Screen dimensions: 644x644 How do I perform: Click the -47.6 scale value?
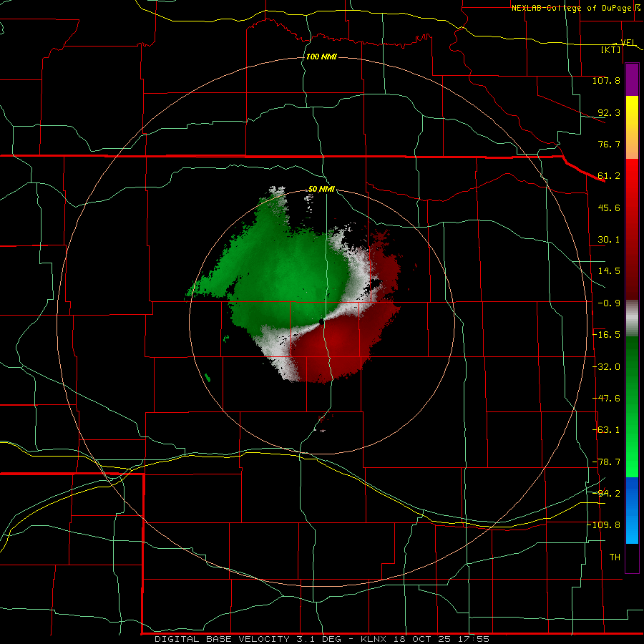pos(606,399)
